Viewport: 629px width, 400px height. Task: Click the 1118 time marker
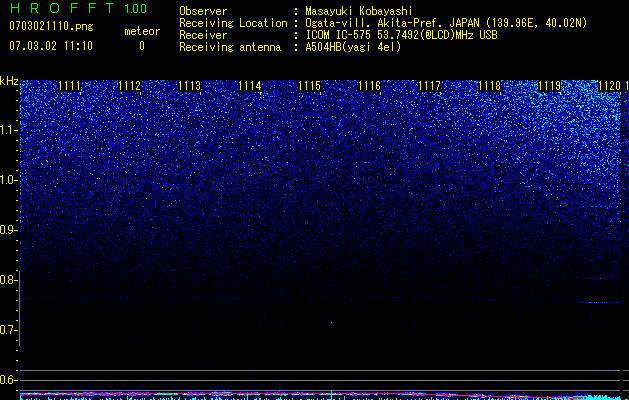[x=489, y=86]
